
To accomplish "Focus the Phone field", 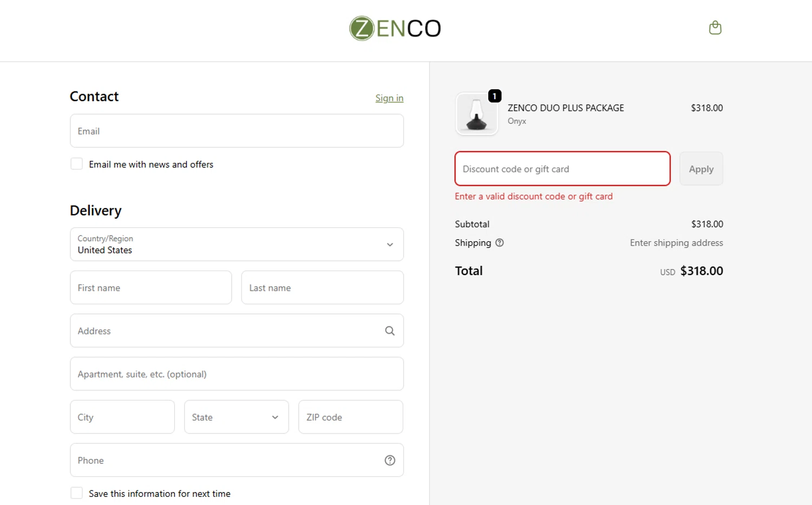I will [237, 460].
